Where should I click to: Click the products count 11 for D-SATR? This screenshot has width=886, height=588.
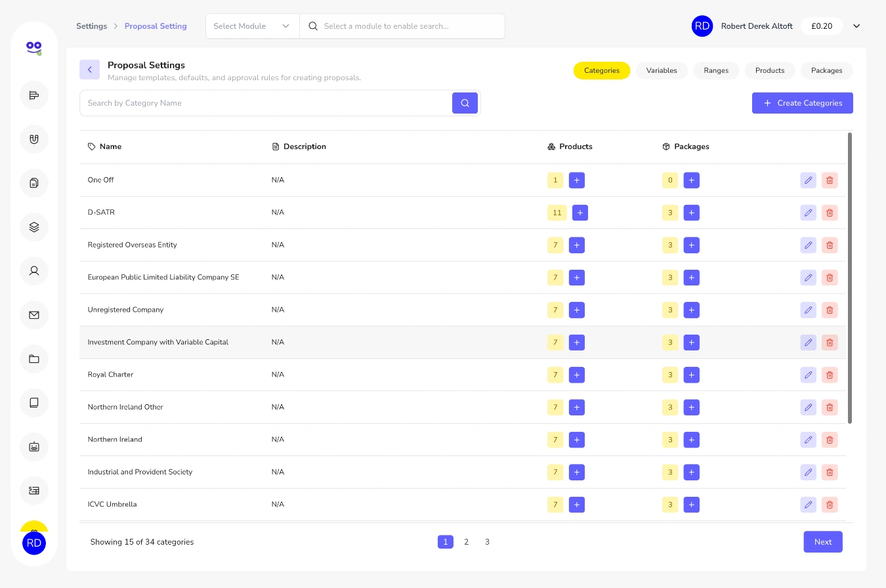coord(557,213)
